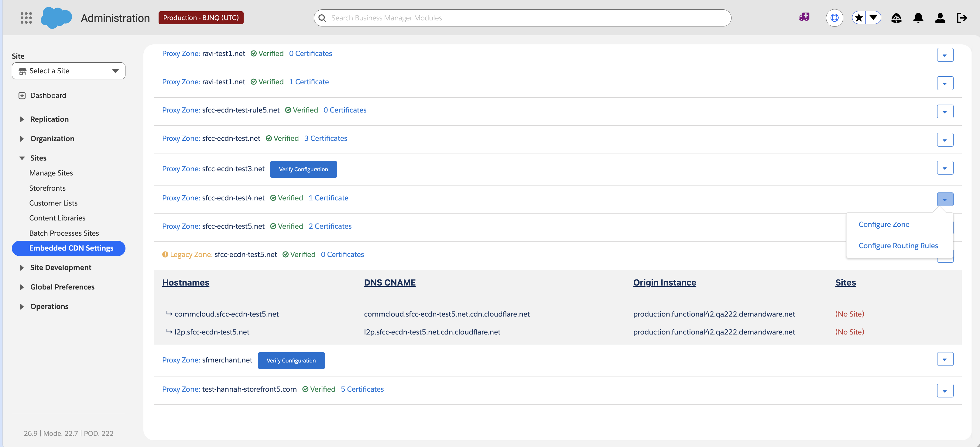
Task: Click verified checkmark icon for sfcc-ecdn-test4.net
Action: [273, 198]
